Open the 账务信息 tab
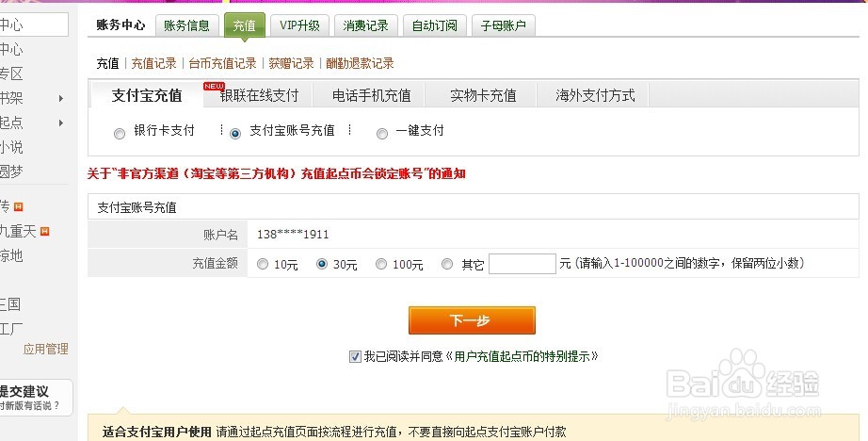 point(186,25)
